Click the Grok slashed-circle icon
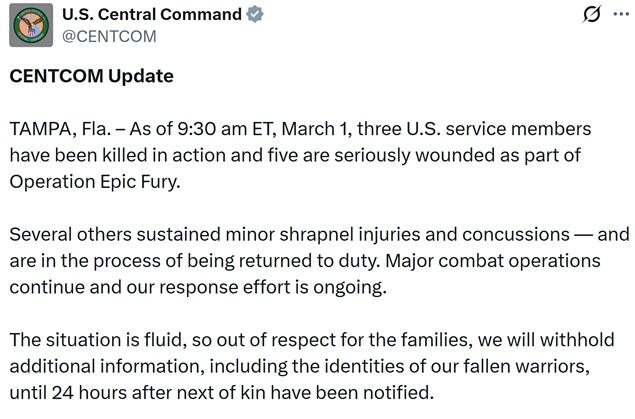635x419 pixels. point(592,15)
